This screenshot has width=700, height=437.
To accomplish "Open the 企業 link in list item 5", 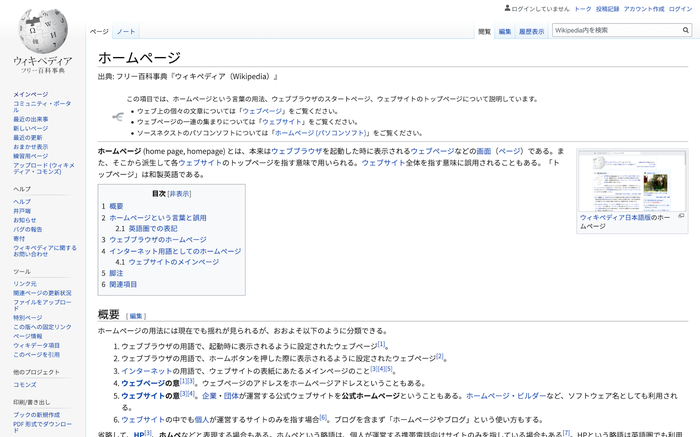I will pyautogui.click(x=209, y=396).
